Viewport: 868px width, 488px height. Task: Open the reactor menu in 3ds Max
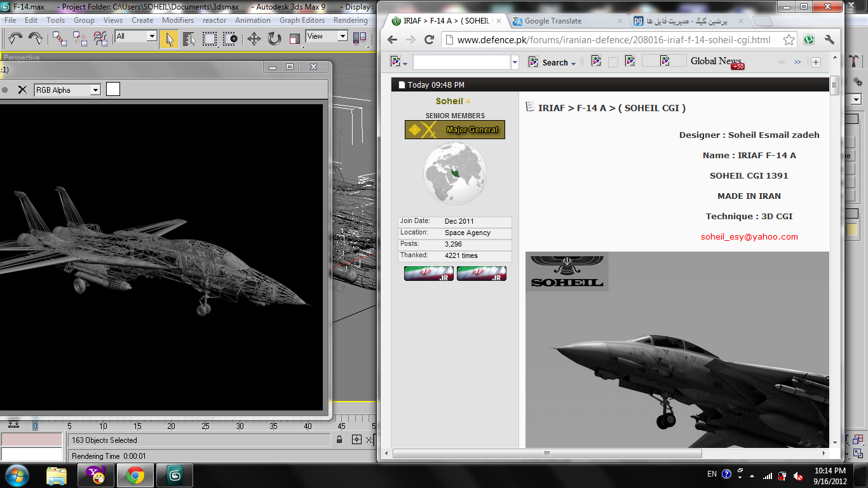click(215, 20)
